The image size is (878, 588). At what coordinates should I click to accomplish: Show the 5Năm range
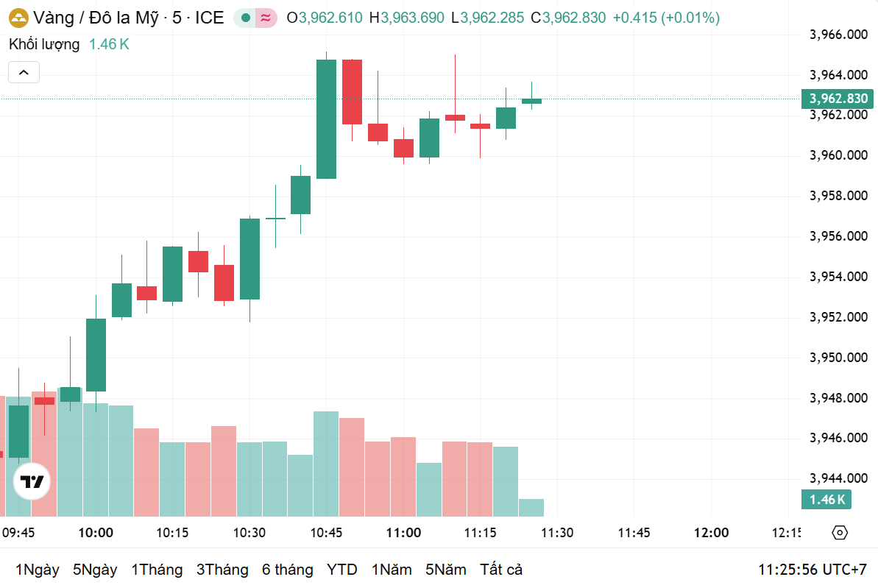tap(446, 570)
